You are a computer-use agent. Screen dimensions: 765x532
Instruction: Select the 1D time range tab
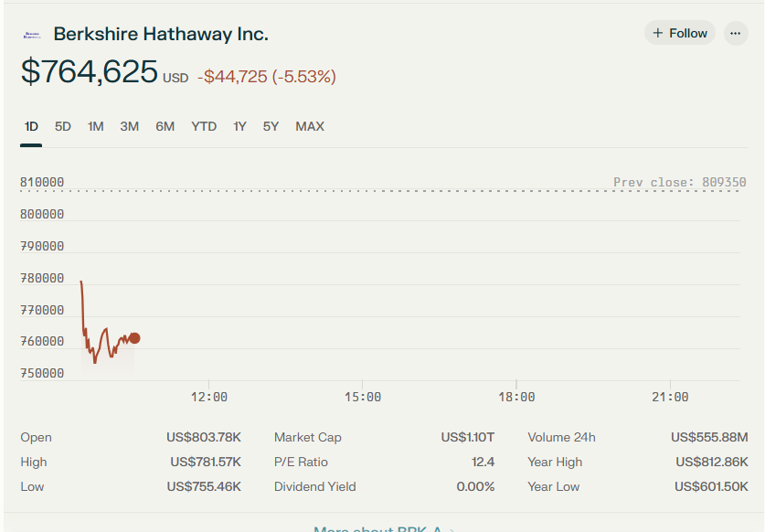(x=31, y=126)
